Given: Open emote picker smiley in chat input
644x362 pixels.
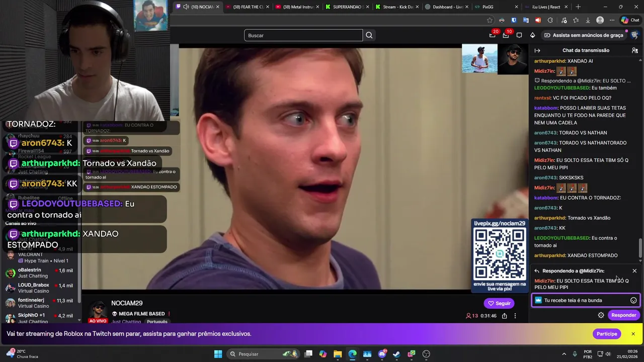Looking at the screenshot, I should [633, 301].
